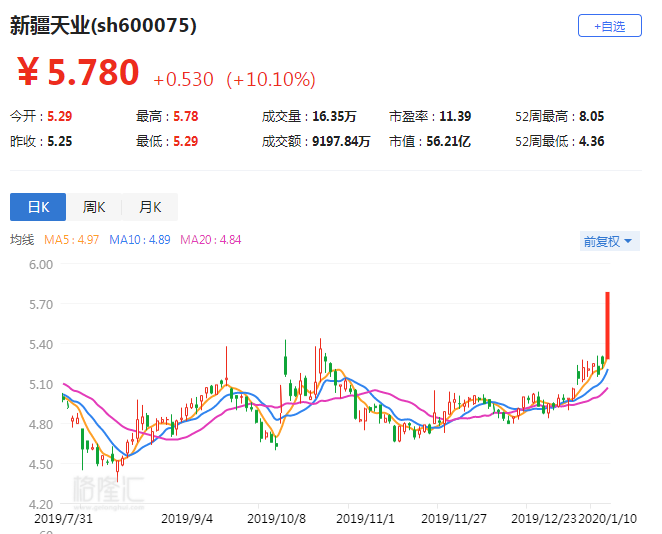This screenshot has height=534, width=662.
Task: Select the latest tall red limit-up candlestick
Action: pyautogui.click(x=608, y=325)
